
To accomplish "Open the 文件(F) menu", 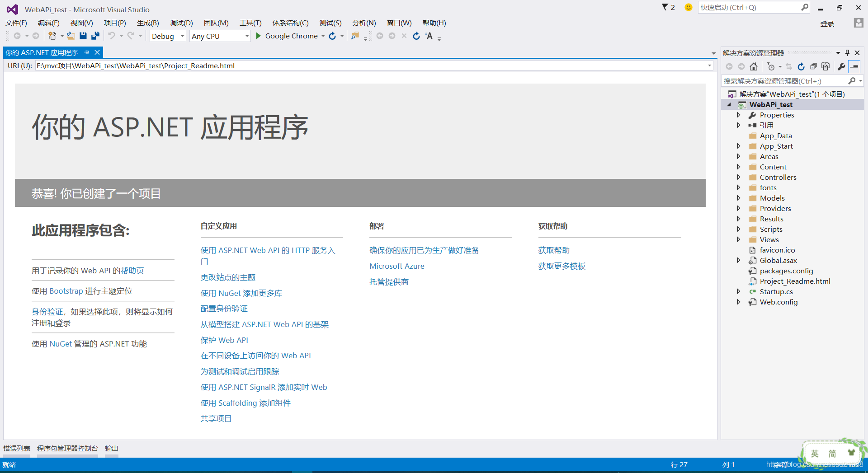I will [x=16, y=23].
